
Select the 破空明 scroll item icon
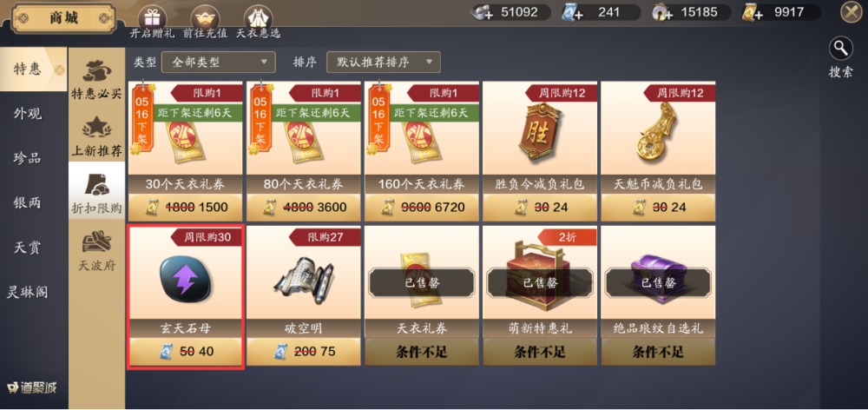coord(303,281)
